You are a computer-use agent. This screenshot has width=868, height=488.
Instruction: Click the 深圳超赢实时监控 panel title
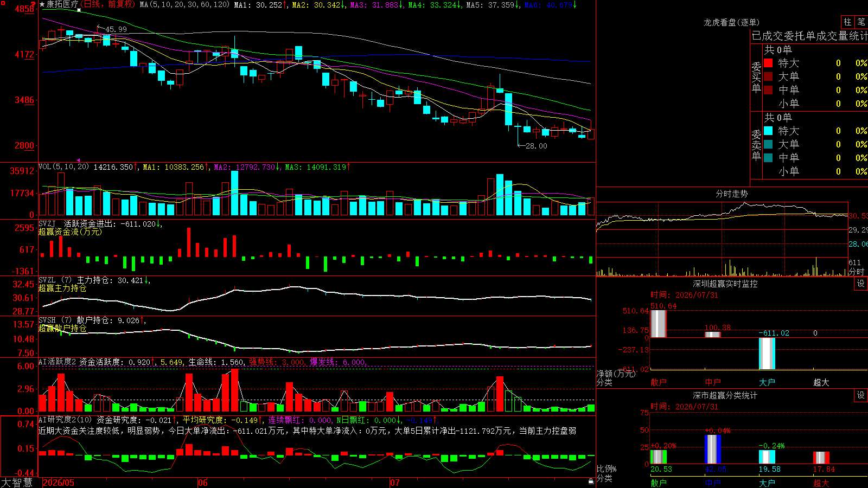click(x=725, y=284)
